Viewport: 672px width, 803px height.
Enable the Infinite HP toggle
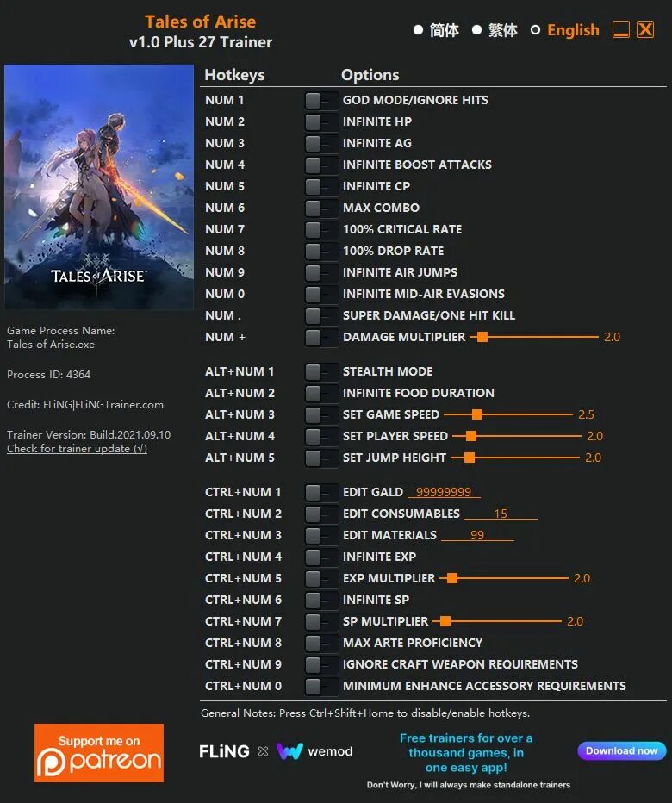click(321, 121)
